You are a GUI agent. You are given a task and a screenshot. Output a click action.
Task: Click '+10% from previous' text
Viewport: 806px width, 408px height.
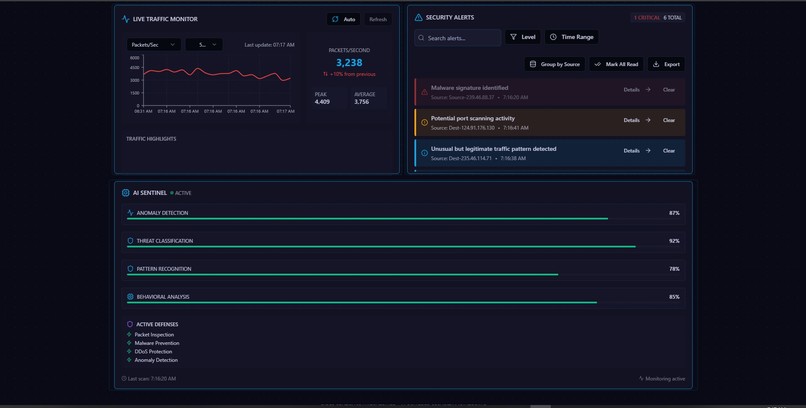pyautogui.click(x=353, y=74)
